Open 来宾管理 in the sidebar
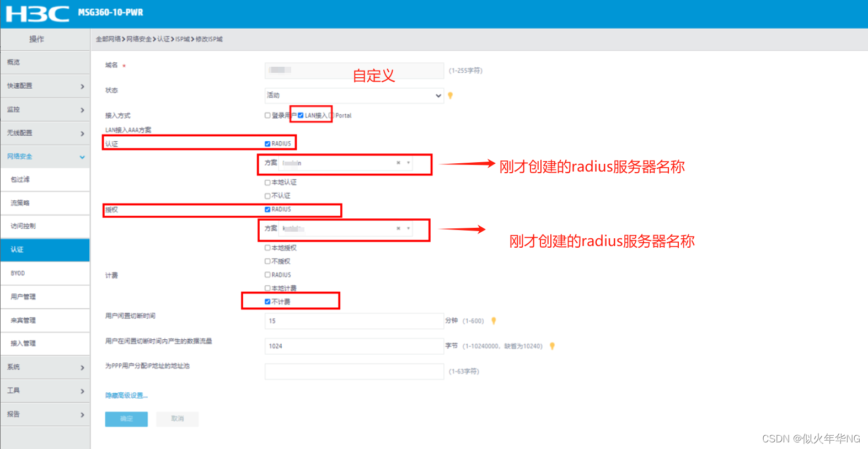 tap(45, 320)
